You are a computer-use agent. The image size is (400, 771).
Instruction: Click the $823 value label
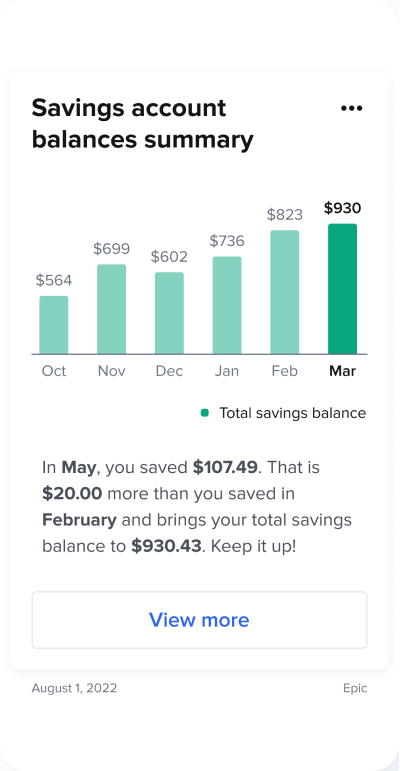point(284,215)
